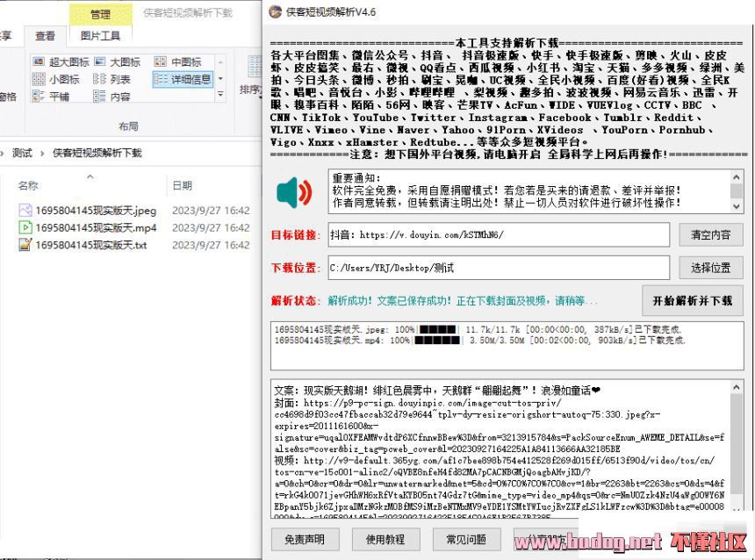
Task: Click 开始解析并下载 button
Action: click(693, 300)
